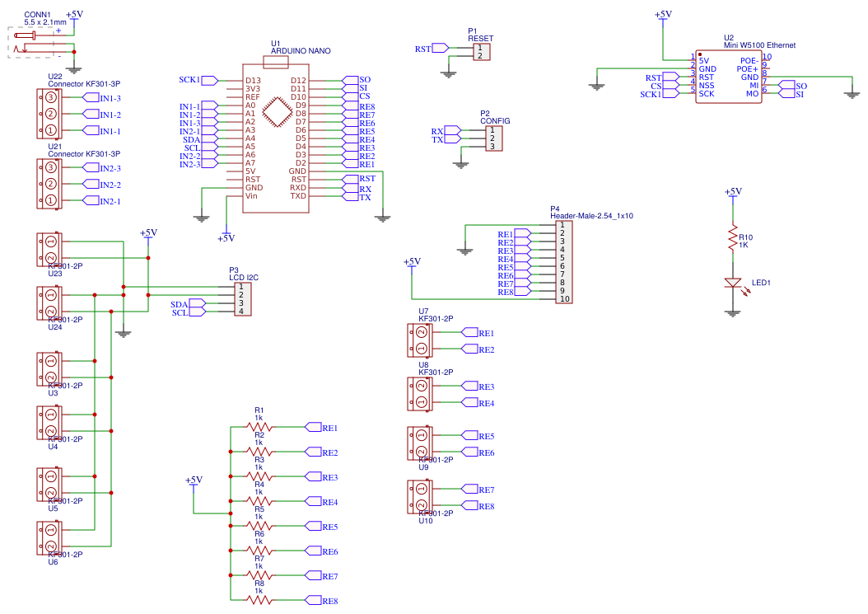
Task: Select the U23 terminal block symbol
Action: [x=48, y=250]
